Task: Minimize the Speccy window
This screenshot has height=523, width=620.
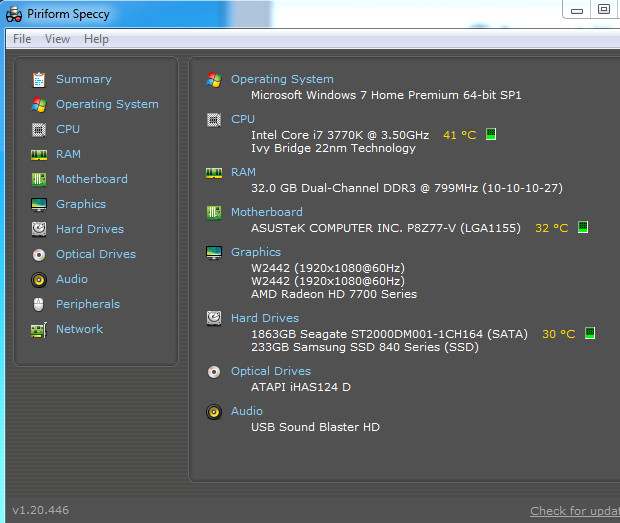Action: pos(577,10)
